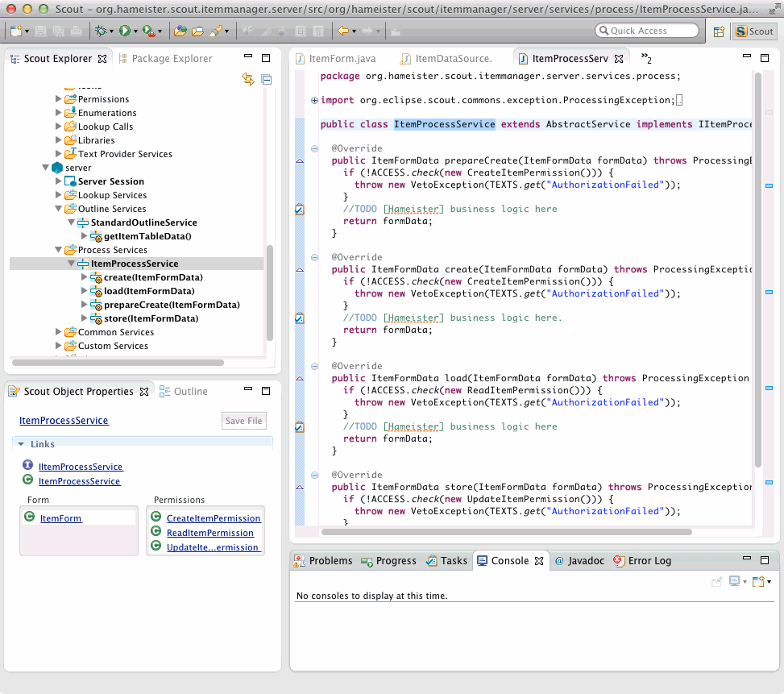The width and height of the screenshot is (784, 694).
Task: Open the CreateItemPermission link
Action: tap(213, 518)
